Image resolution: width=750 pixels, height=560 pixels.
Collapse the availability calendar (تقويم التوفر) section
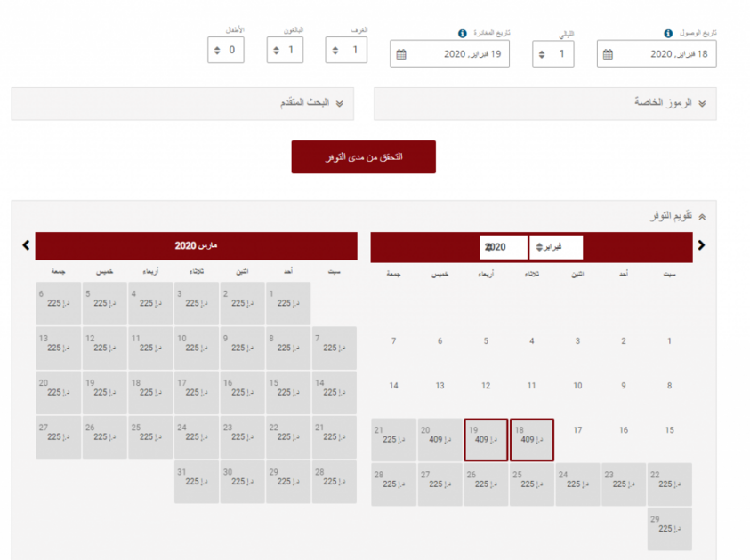pyautogui.click(x=702, y=216)
